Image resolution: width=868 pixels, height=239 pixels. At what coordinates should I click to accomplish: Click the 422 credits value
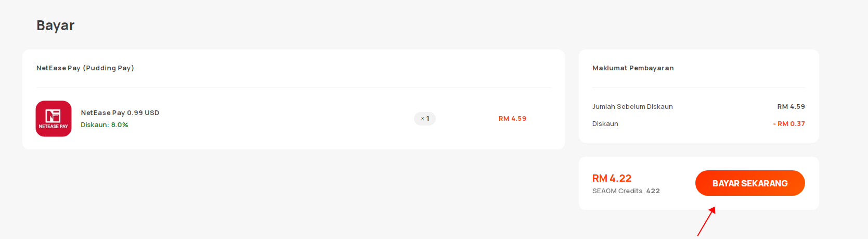click(653, 191)
